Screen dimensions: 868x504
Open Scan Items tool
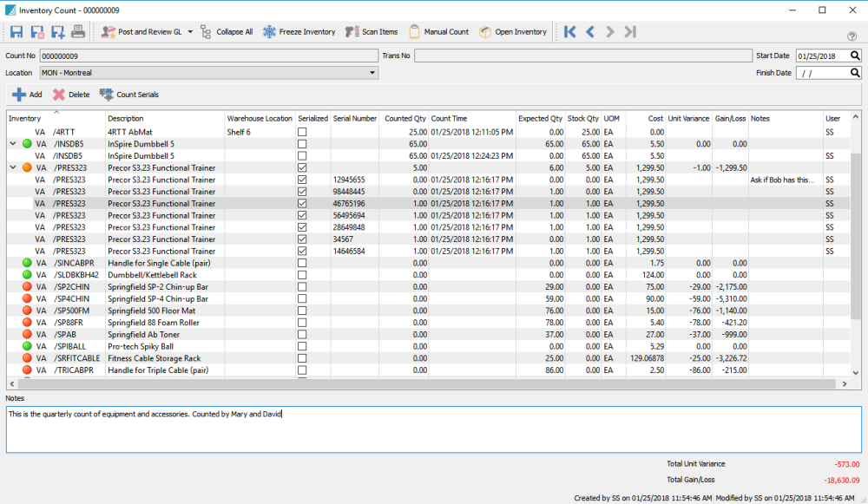[x=372, y=32]
